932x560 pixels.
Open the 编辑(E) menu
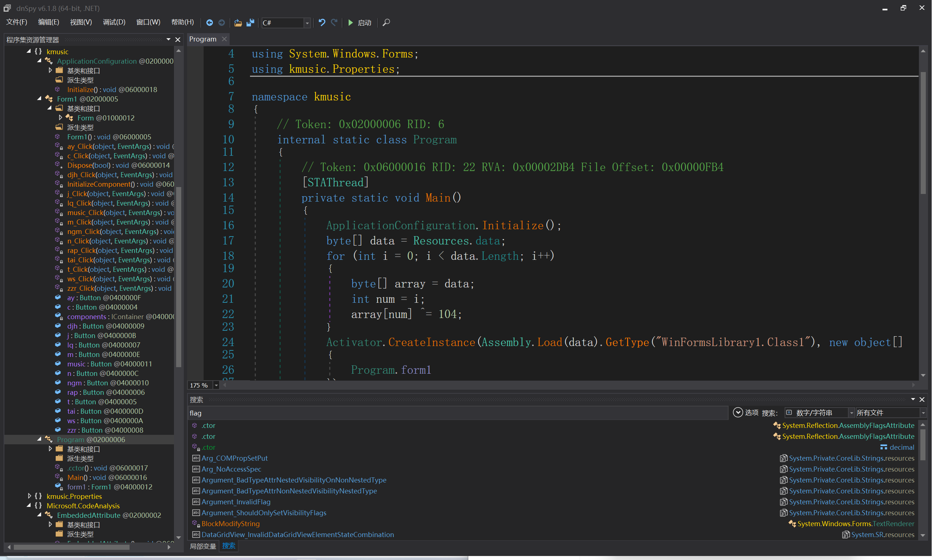(49, 22)
